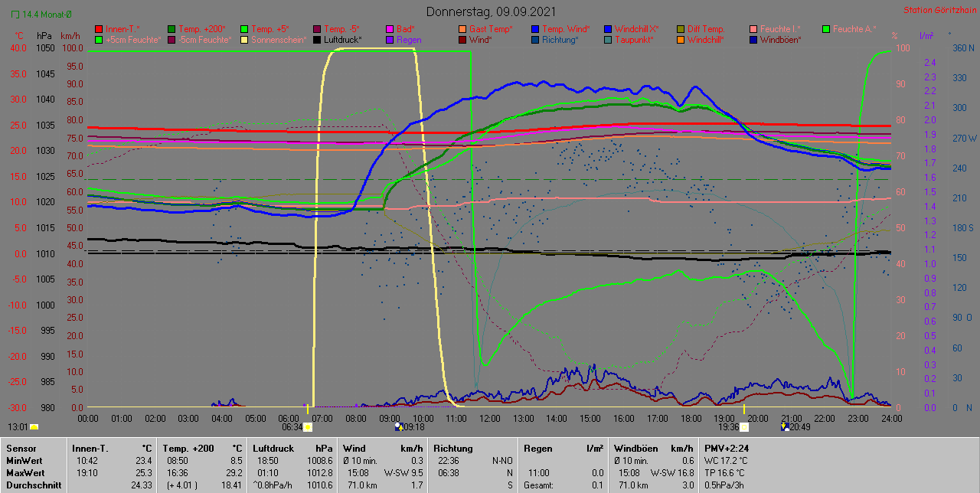Screen dimensions: 980x493
Task: Click the red Innen-T. legend square
Action: coord(99,29)
